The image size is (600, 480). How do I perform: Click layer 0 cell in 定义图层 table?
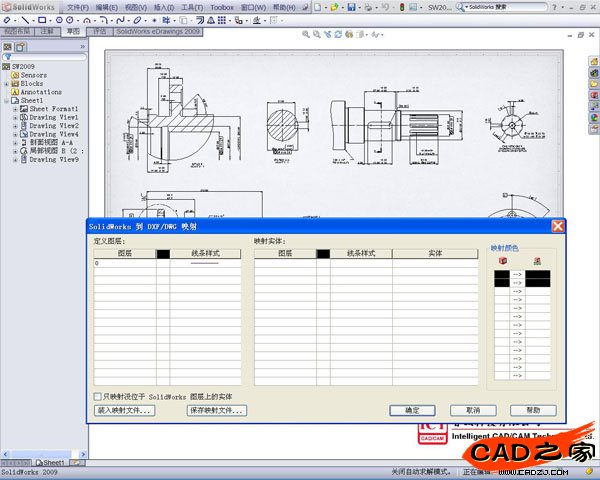124,263
